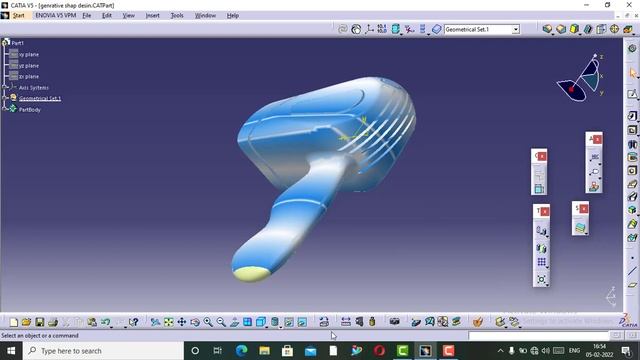
Task: Click the Select arrow tool on right toolbar
Action: (x=632, y=73)
